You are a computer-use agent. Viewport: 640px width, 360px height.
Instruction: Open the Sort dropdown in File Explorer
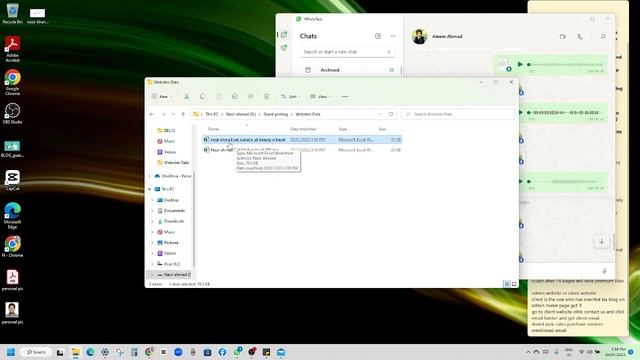coord(290,97)
